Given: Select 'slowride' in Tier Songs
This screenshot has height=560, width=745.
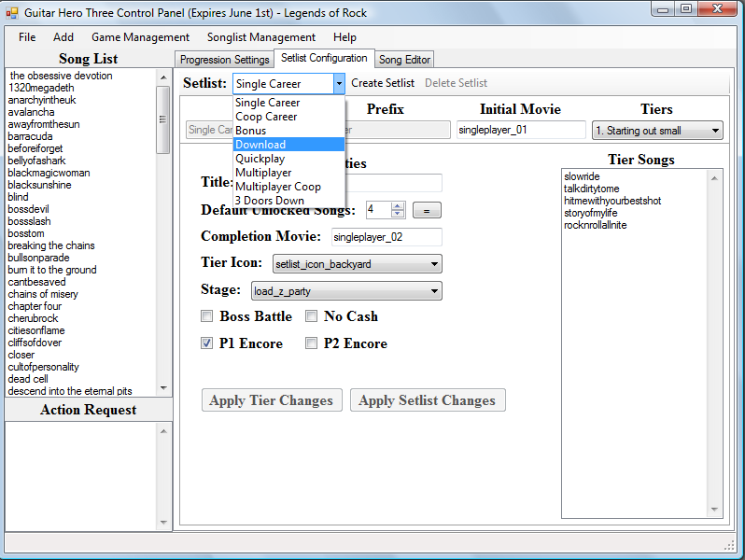Looking at the screenshot, I should [x=582, y=176].
